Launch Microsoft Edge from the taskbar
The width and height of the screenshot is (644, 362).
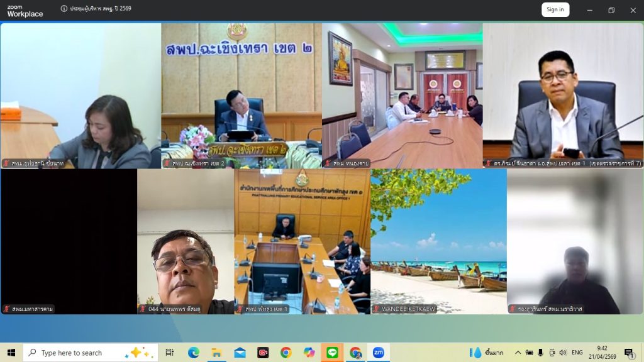point(194,353)
